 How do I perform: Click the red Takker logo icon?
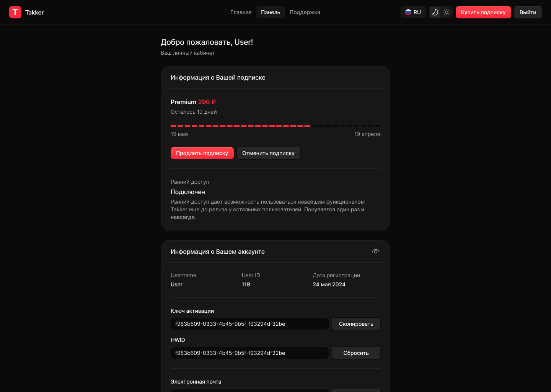coord(15,12)
